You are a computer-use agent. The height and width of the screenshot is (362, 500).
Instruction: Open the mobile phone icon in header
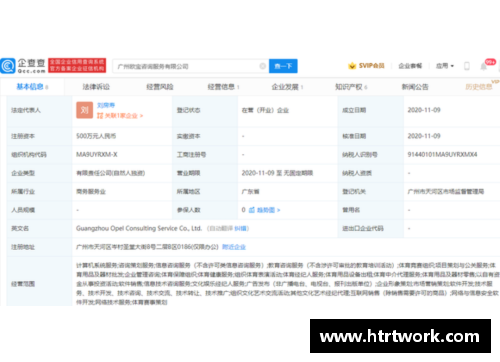pyautogui.click(x=467, y=66)
